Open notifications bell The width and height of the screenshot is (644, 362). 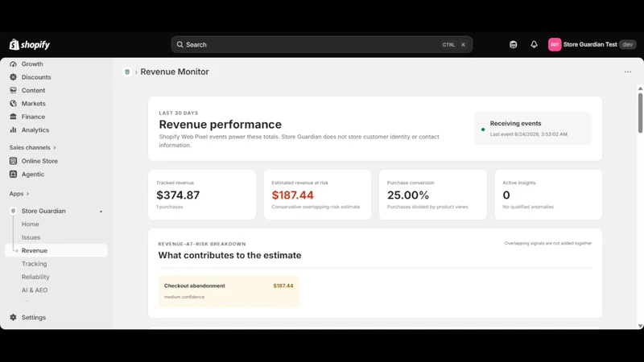534,44
